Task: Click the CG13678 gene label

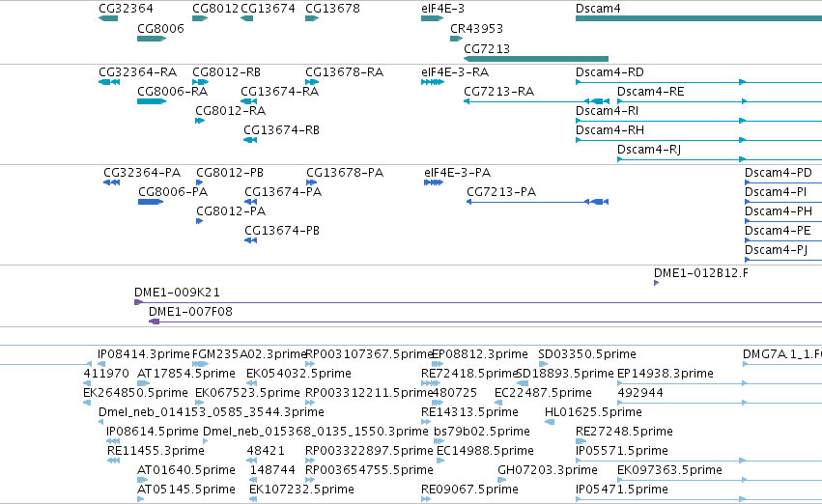Action: (332, 9)
